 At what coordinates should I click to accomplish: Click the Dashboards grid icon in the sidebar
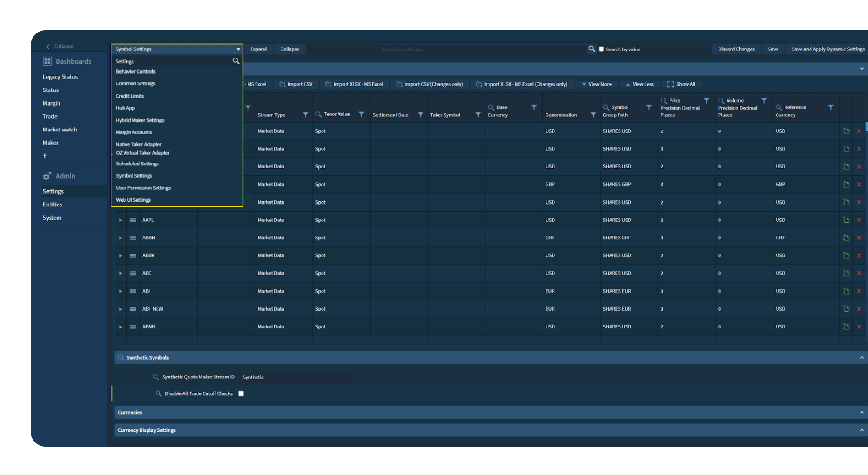(48, 61)
